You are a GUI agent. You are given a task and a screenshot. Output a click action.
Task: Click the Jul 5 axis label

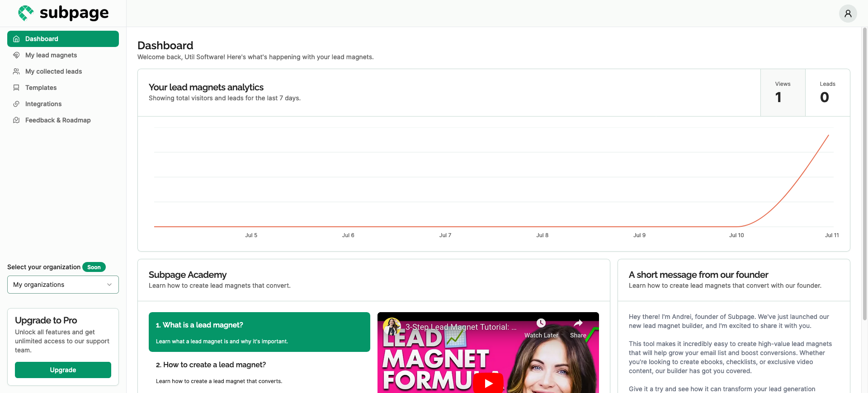[251, 235]
